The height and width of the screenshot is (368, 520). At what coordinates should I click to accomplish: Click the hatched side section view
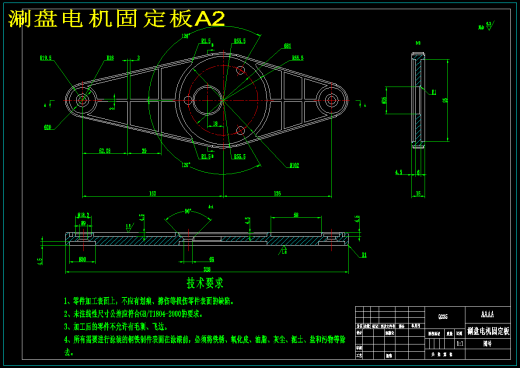pyautogui.click(x=418, y=100)
